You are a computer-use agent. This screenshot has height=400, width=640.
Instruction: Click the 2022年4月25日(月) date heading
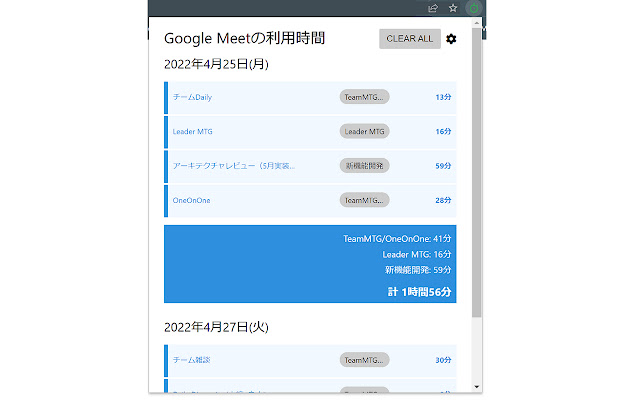coord(216,64)
